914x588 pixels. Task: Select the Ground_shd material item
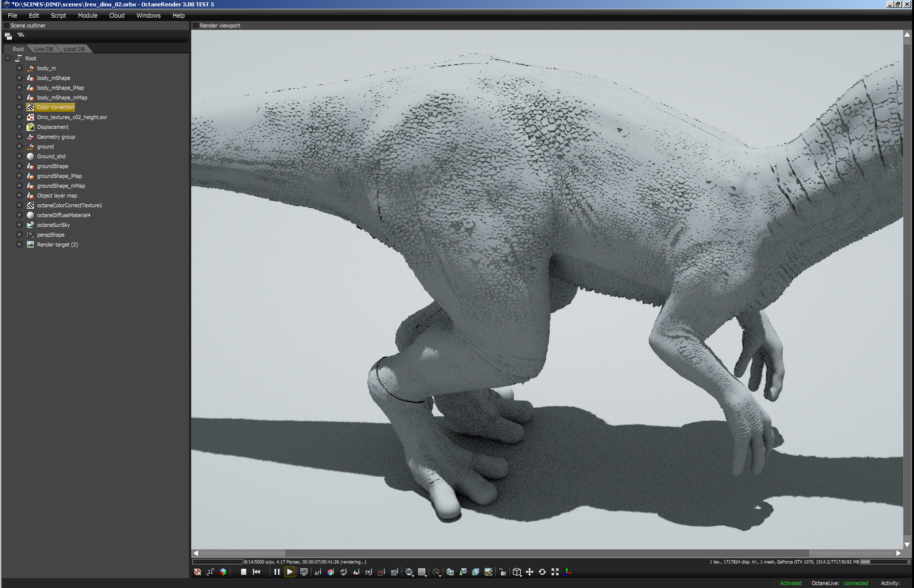pyautogui.click(x=51, y=156)
